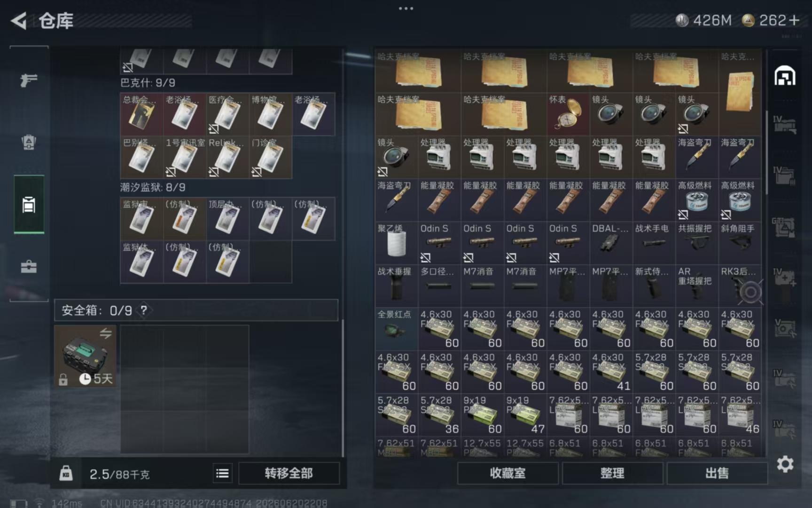Choose the 1号审讯室 key card
This screenshot has width=812, height=508.
pyautogui.click(x=185, y=157)
